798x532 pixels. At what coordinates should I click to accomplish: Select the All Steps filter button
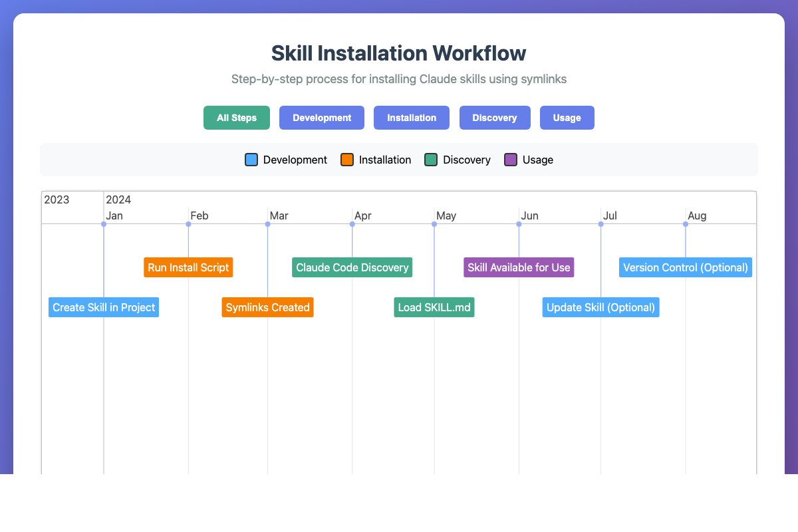(x=236, y=118)
